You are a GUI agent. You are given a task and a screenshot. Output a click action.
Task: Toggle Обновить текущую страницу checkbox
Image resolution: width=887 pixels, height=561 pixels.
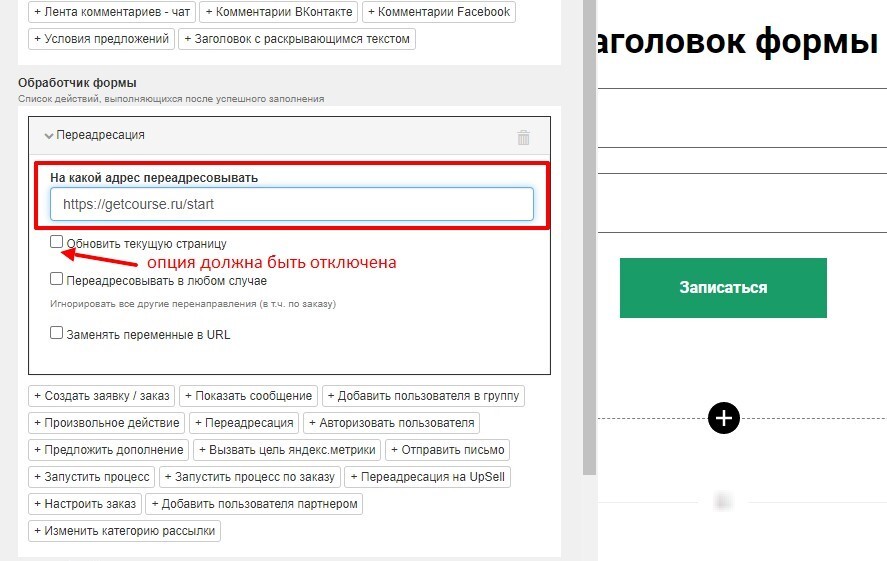pos(56,242)
